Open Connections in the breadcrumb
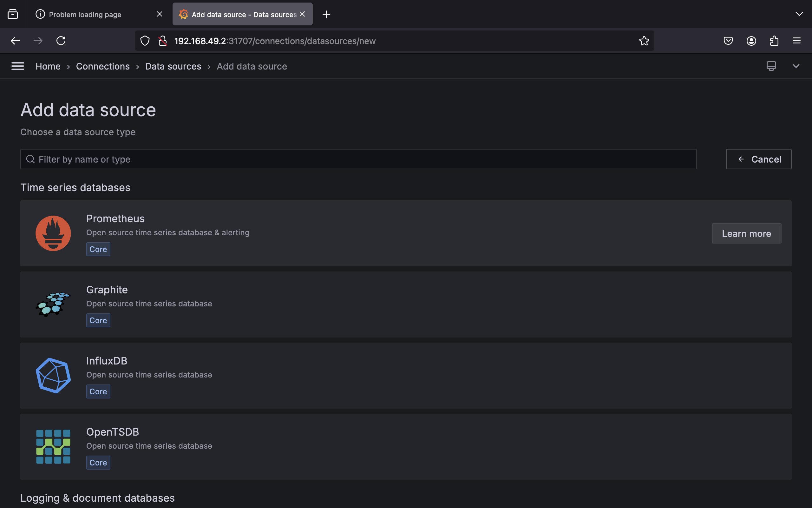 (x=103, y=67)
